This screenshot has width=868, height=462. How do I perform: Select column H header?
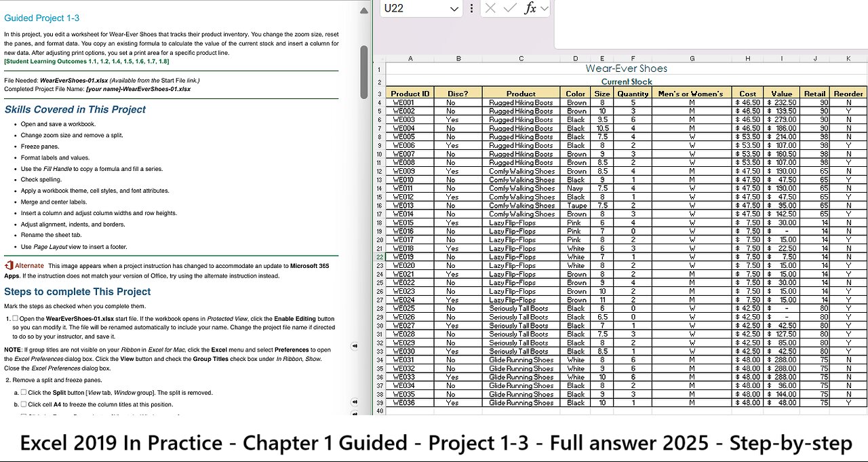(x=747, y=58)
